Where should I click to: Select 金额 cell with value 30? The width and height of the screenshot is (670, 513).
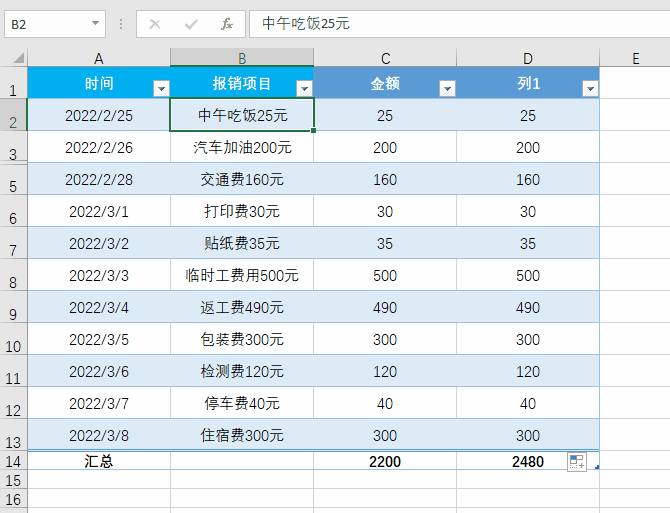385,211
